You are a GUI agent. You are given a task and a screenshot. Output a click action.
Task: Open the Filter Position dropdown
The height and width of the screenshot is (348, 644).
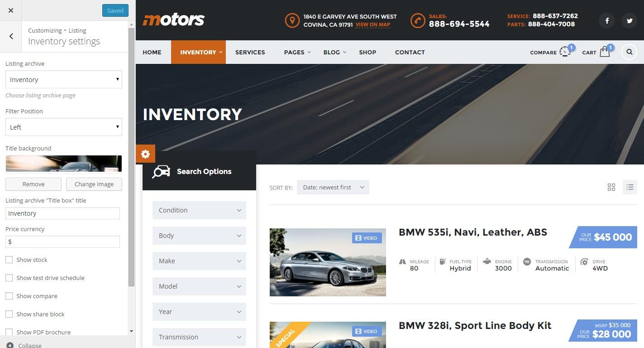[64, 127]
